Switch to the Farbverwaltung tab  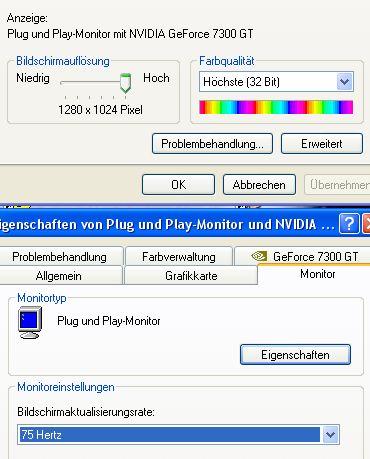[179, 256]
